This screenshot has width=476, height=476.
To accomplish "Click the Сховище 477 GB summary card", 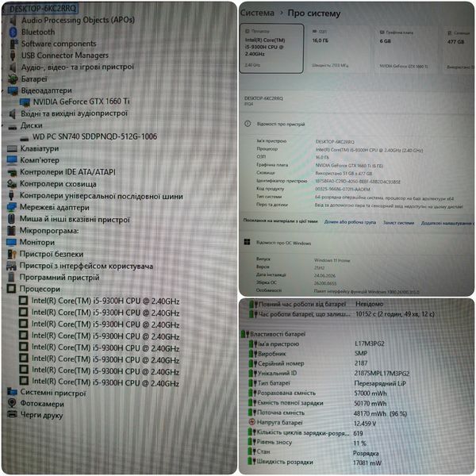I will coord(458,49).
